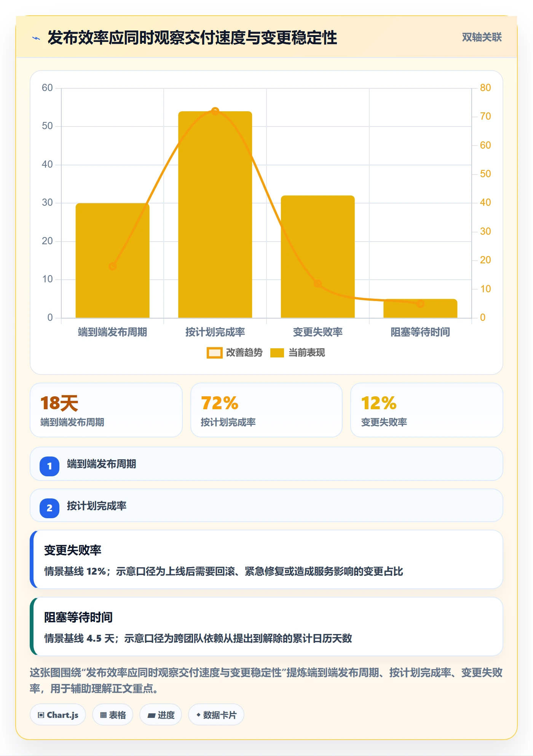
Task: Click the main title 发布效率应同时观察交付速度与变更稳定性
Action: coord(192,38)
